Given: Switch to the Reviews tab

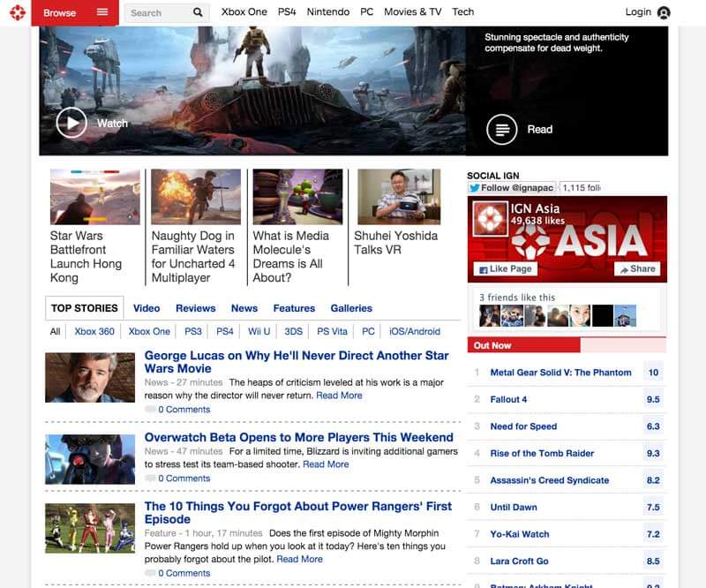Looking at the screenshot, I should 195,308.
